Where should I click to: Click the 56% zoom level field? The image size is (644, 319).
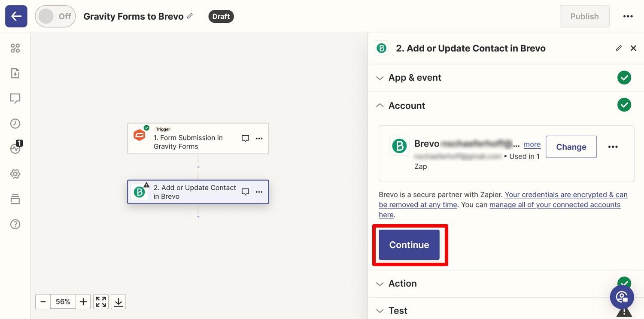click(63, 302)
